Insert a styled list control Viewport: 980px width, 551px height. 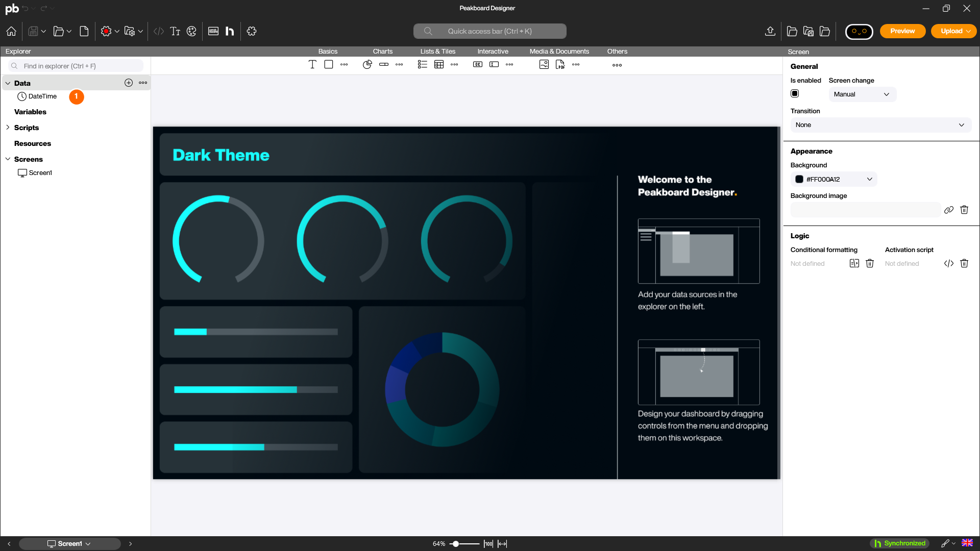(423, 64)
